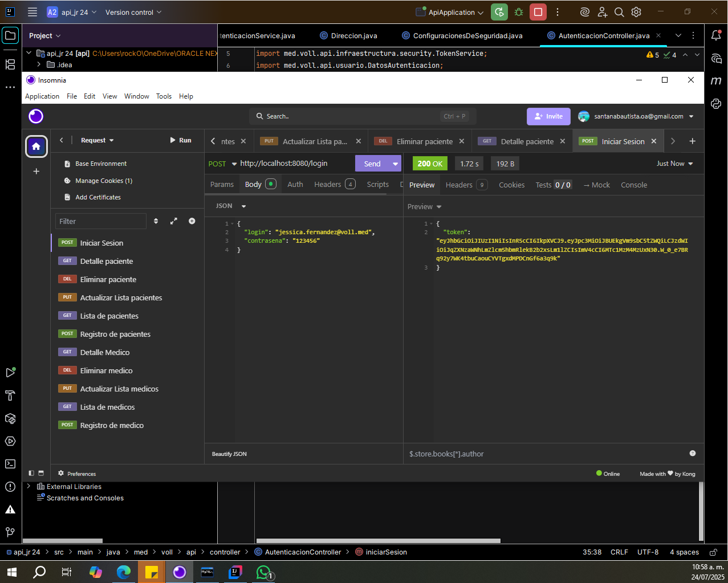Open sort order control beside Filter
Screen dimensions: 728x583
click(156, 221)
